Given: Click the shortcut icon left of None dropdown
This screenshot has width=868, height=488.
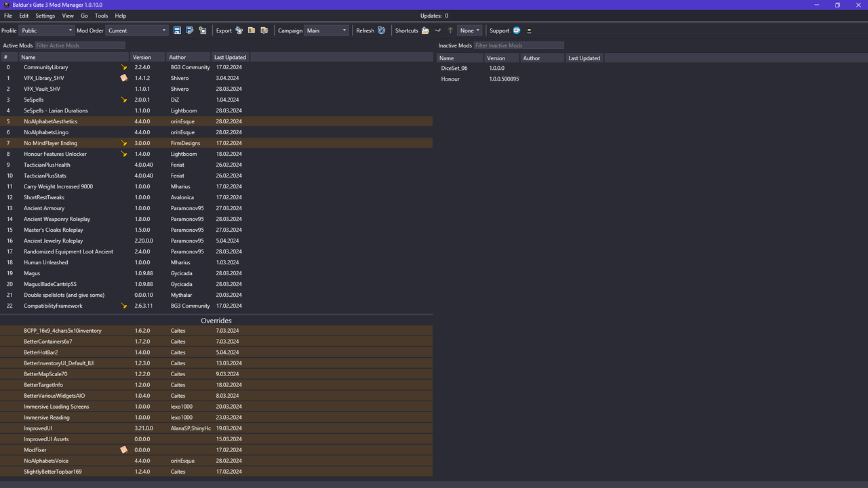Looking at the screenshot, I should point(450,30).
